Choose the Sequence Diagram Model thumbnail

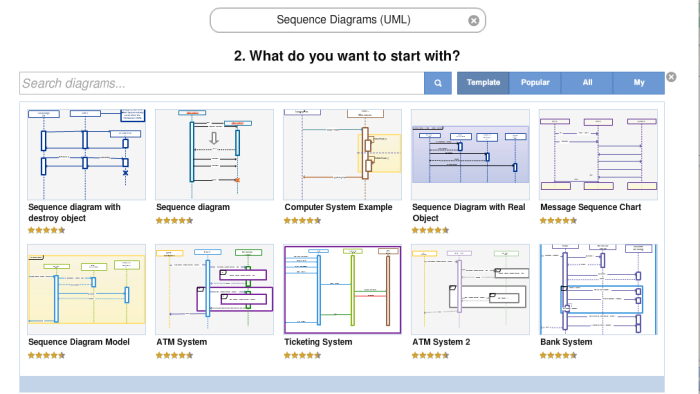87,289
